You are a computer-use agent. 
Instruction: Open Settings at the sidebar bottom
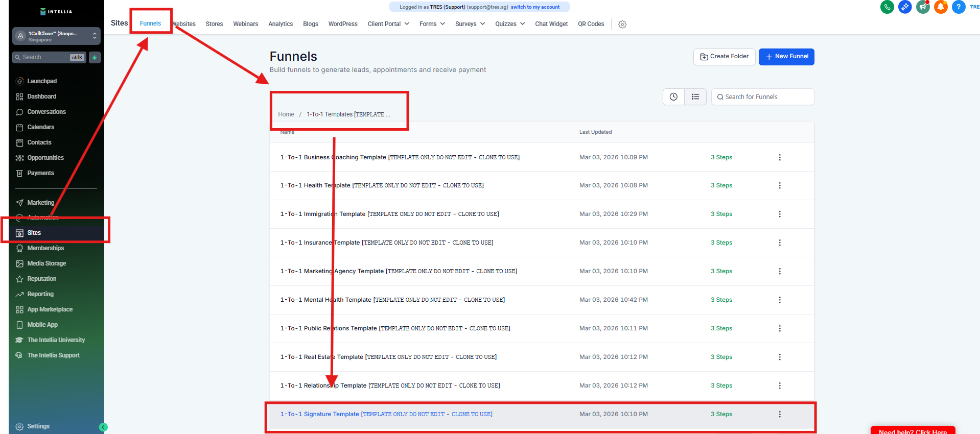38,426
